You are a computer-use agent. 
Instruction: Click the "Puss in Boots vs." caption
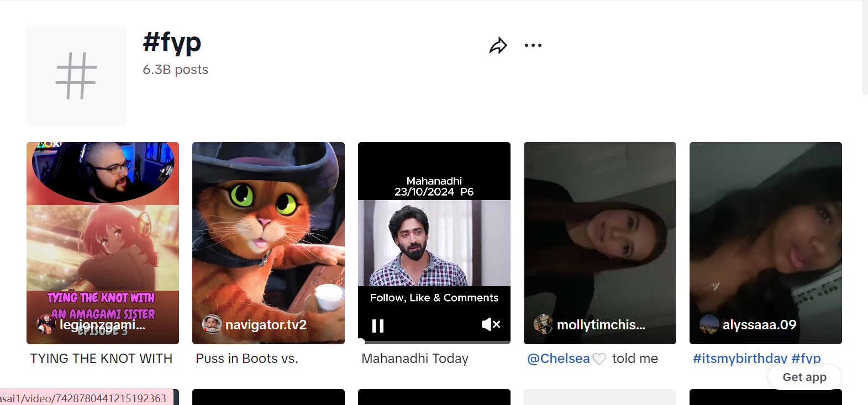click(x=247, y=359)
